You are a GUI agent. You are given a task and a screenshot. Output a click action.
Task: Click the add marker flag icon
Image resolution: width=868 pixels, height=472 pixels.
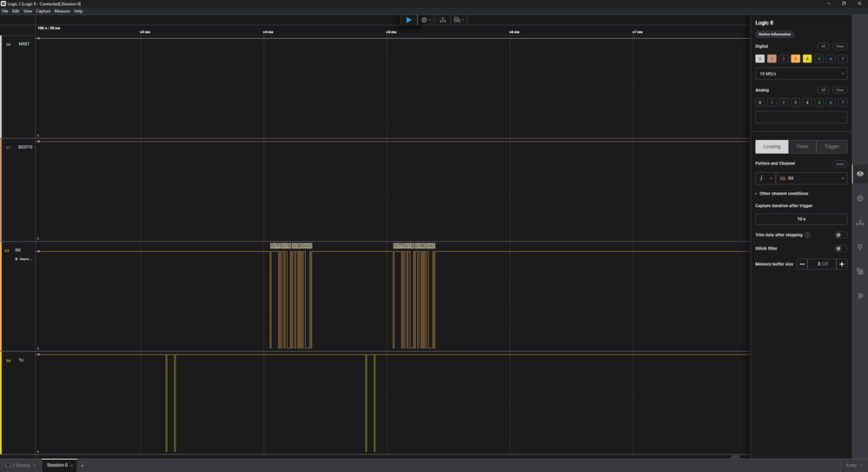(458, 20)
